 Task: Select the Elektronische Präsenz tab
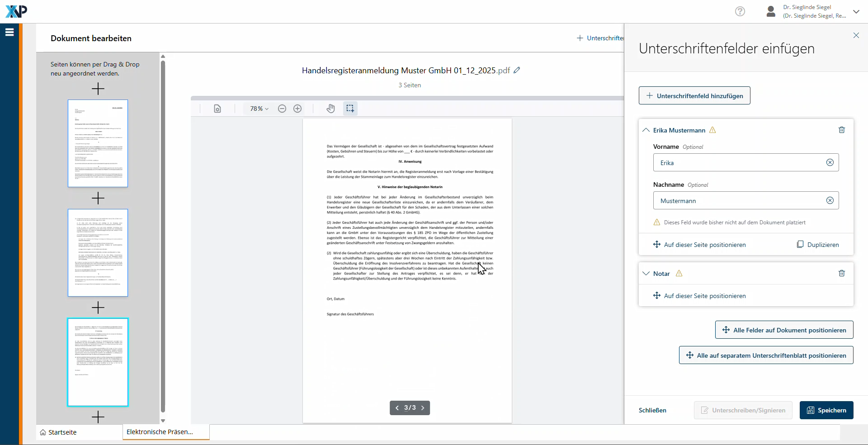pos(160,432)
